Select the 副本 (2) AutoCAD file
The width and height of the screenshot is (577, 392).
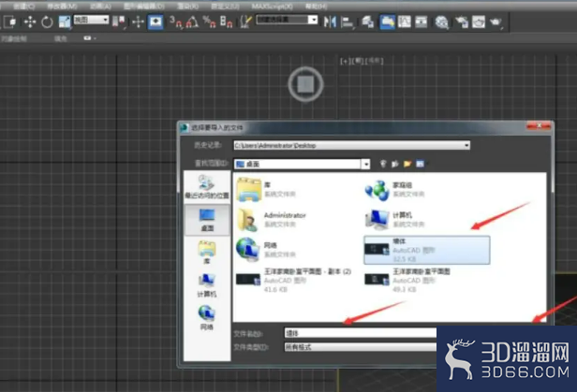pyautogui.click(x=294, y=281)
